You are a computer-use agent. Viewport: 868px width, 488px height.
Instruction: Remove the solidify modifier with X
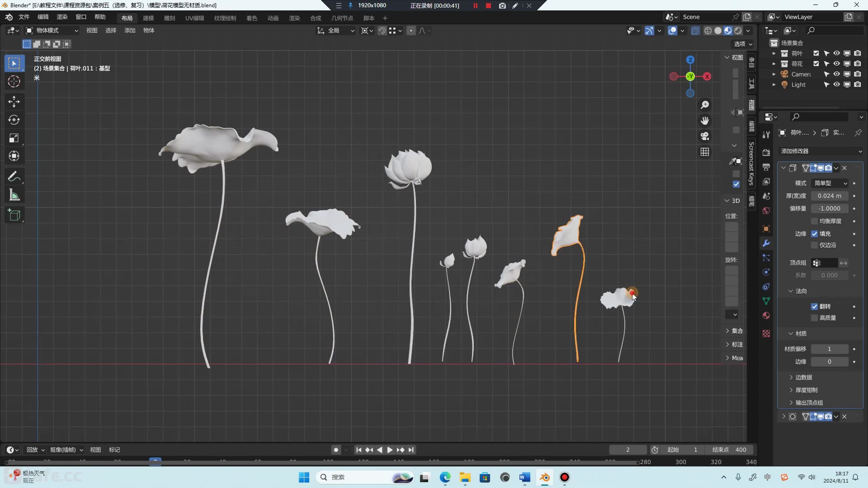click(x=844, y=168)
